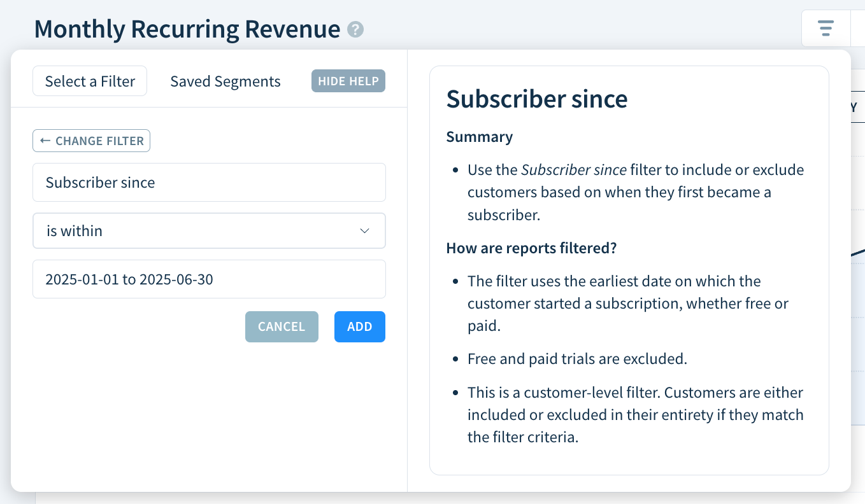This screenshot has height=504, width=865.
Task: Switch to the Saved Segments tab
Action: pyautogui.click(x=225, y=81)
